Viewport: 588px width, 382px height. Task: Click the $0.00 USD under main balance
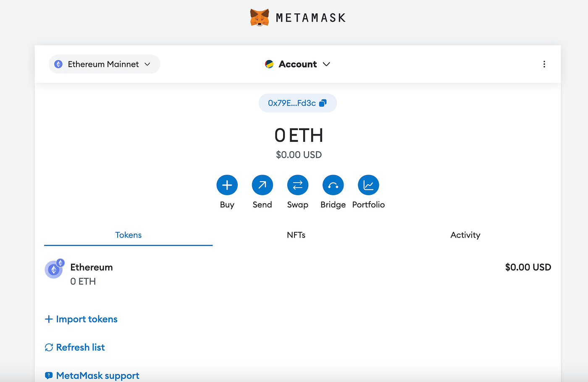point(299,155)
